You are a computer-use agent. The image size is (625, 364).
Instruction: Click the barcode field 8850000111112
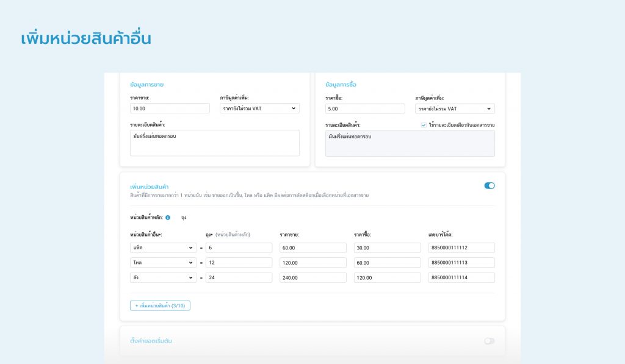pos(461,248)
